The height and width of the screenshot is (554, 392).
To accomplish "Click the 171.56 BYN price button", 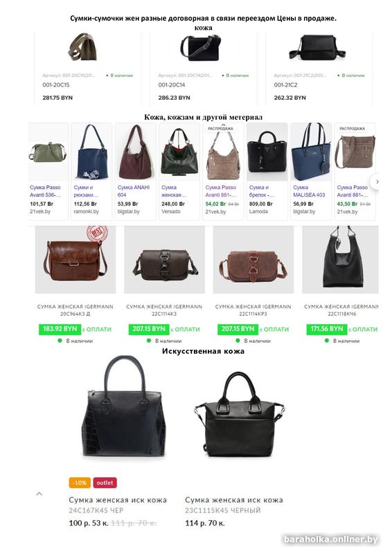I will 327,329.
